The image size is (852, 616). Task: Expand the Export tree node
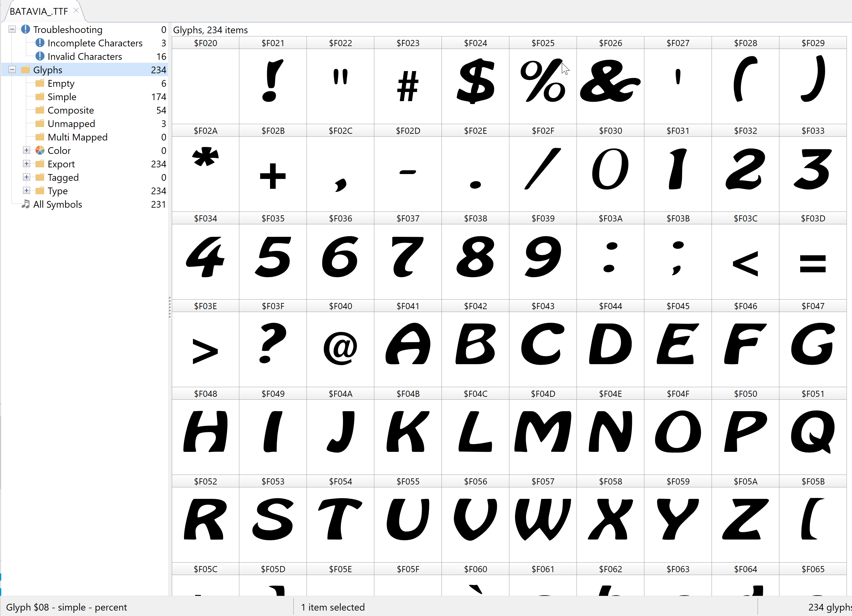click(x=26, y=164)
